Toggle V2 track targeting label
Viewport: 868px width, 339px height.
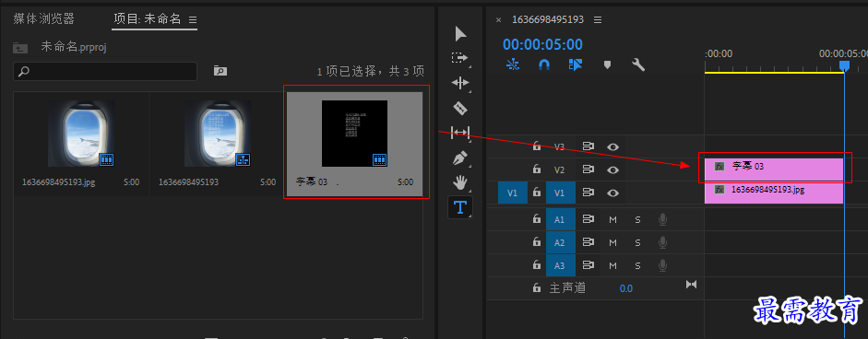click(560, 169)
